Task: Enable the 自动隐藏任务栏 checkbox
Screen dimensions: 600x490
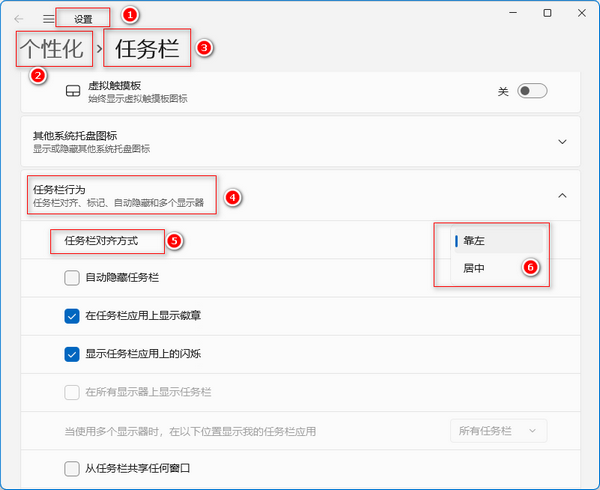Action: (x=72, y=277)
